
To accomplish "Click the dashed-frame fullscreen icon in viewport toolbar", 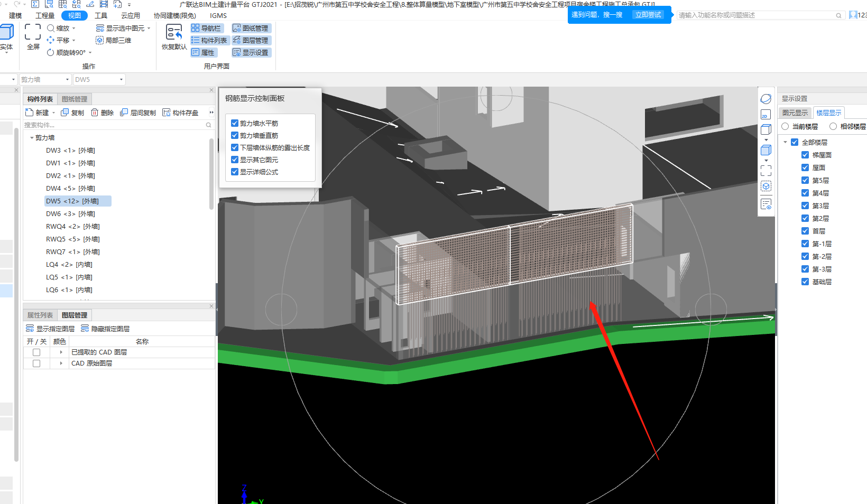I will click(x=766, y=170).
